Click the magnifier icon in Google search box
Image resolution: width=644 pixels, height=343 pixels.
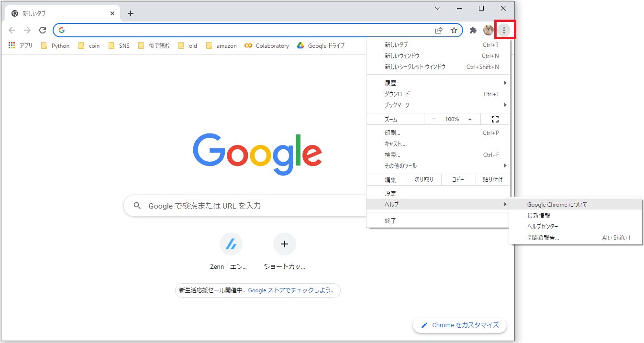tap(137, 206)
